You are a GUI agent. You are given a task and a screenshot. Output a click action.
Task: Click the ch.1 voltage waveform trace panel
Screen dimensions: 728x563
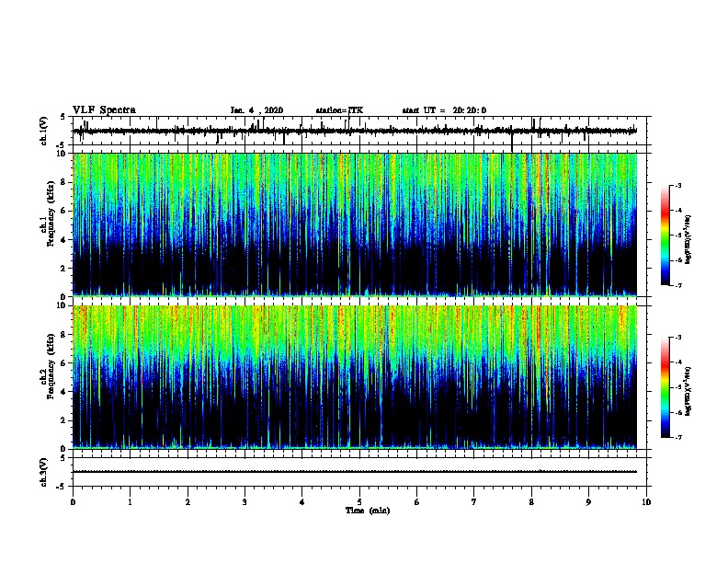click(359, 131)
